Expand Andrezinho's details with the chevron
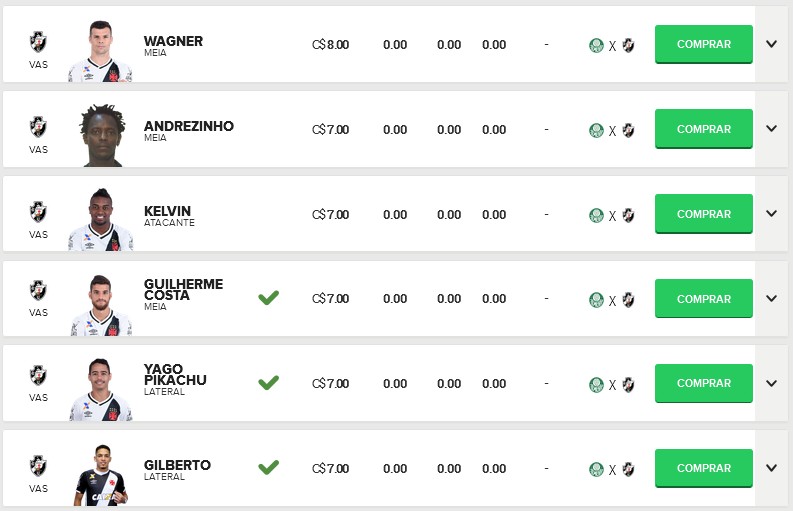This screenshot has width=793, height=511. click(x=771, y=129)
